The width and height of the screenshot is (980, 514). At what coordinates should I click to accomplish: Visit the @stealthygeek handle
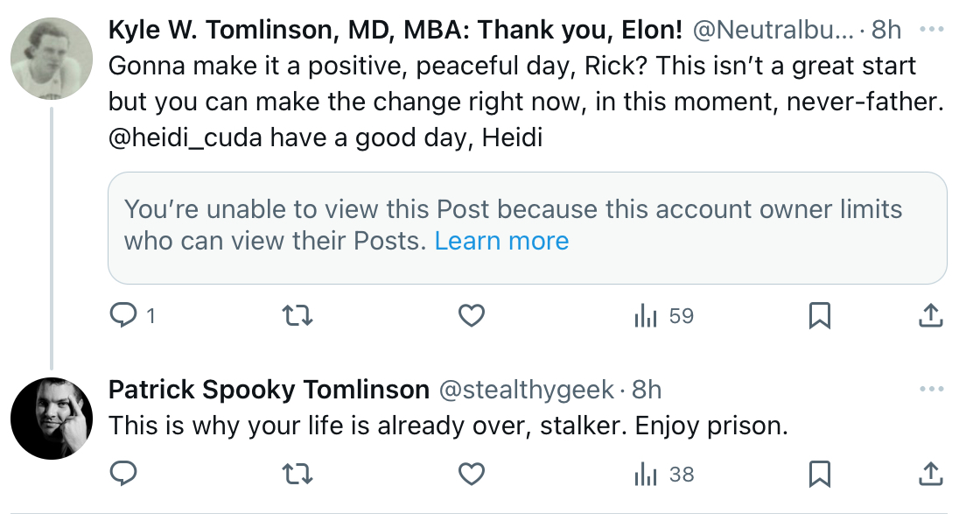[526, 390]
